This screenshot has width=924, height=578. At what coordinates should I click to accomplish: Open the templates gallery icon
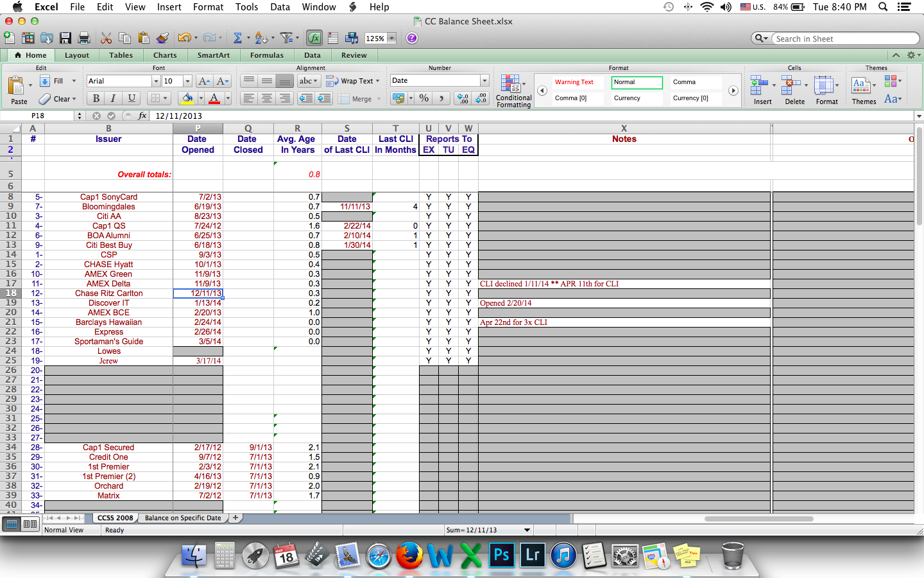coord(28,38)
